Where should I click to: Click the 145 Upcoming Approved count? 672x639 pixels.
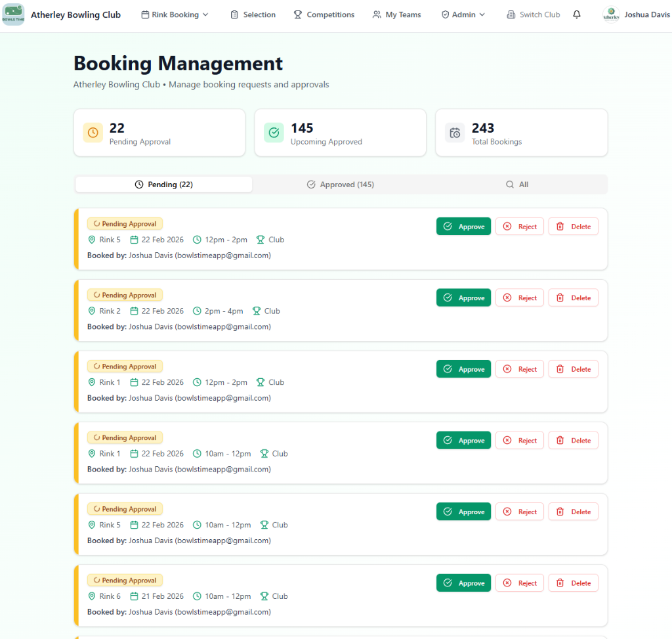[302, 128]
